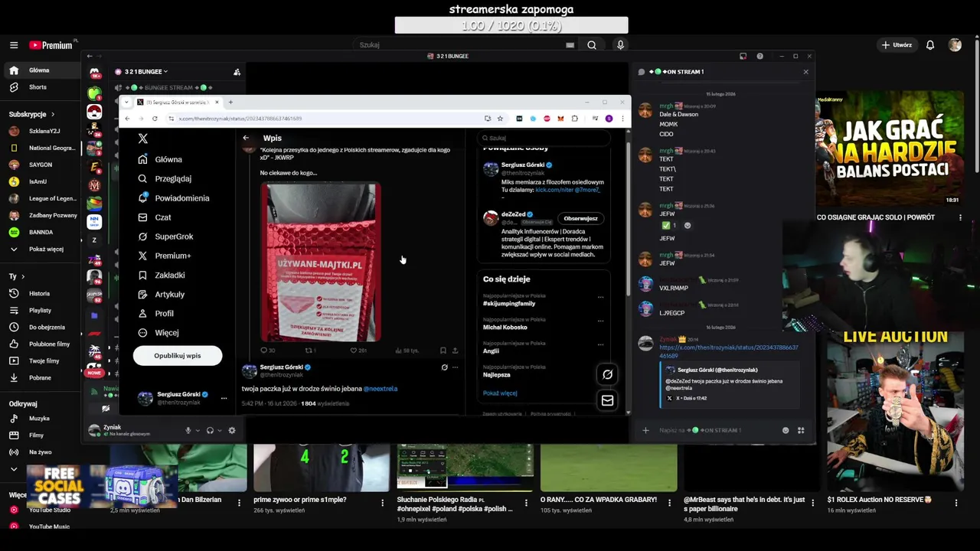Open YouTube notifications bell
980x551 pixels.
pyautogui.click(x=930, y=45)
